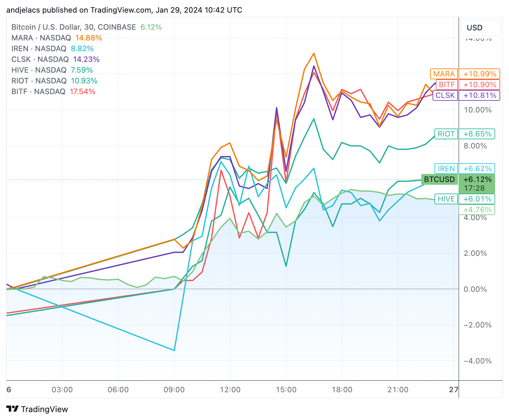Image resolution: width=509 pixels, height=420 pixels.
Task: Click the 27 date axis label
Action: tap(454, 390)
